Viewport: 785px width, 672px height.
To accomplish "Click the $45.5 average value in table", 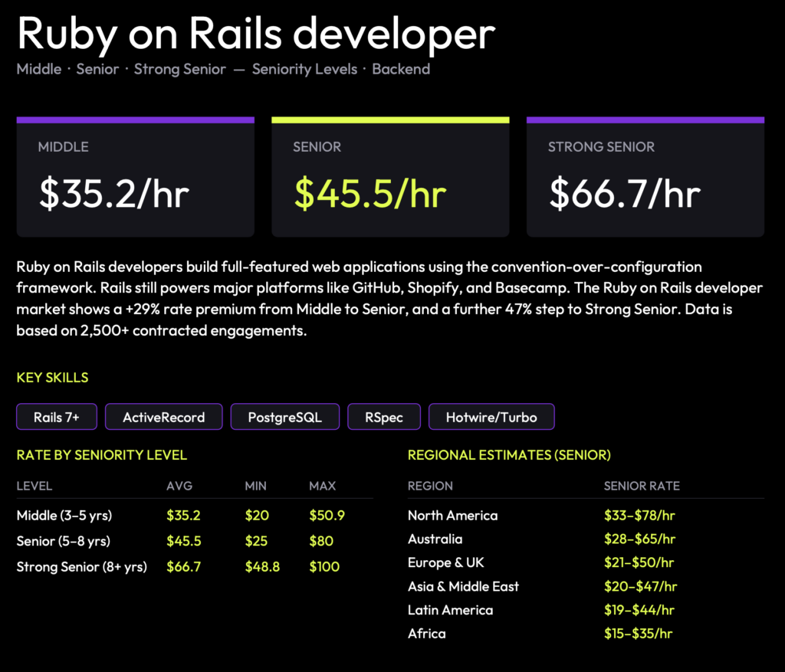I will (x=184, y=541).
